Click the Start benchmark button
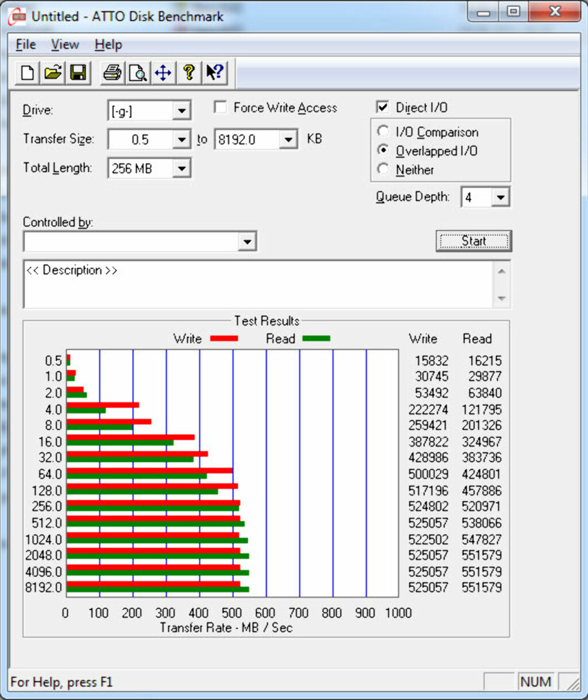 [x=474, y=241]
